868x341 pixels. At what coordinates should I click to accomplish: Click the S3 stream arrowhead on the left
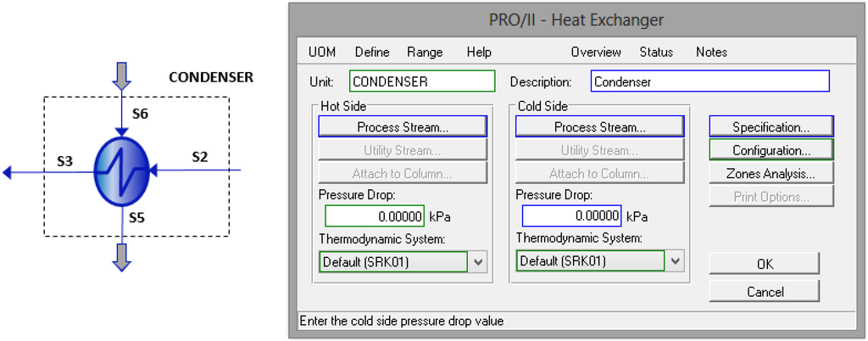click(7, 173)
